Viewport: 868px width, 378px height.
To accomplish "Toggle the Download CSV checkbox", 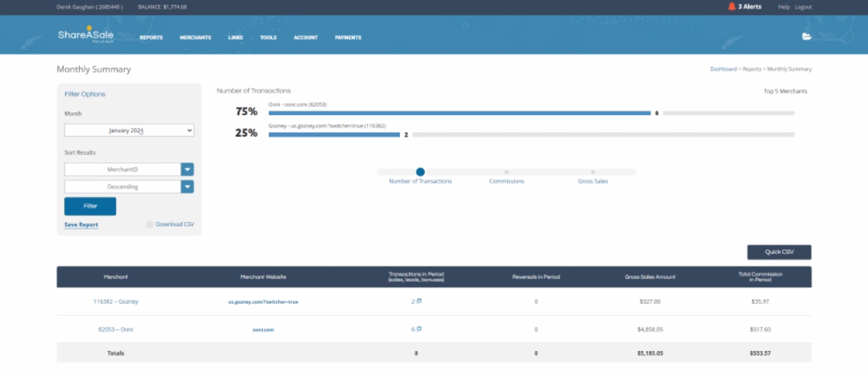I will [150, 224].
